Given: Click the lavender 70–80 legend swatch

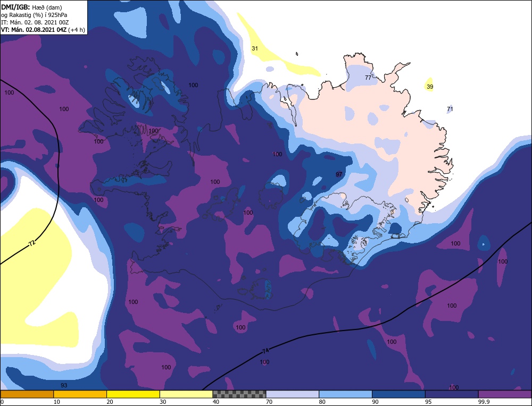Looking at the screenshot, I should (293, 394).
